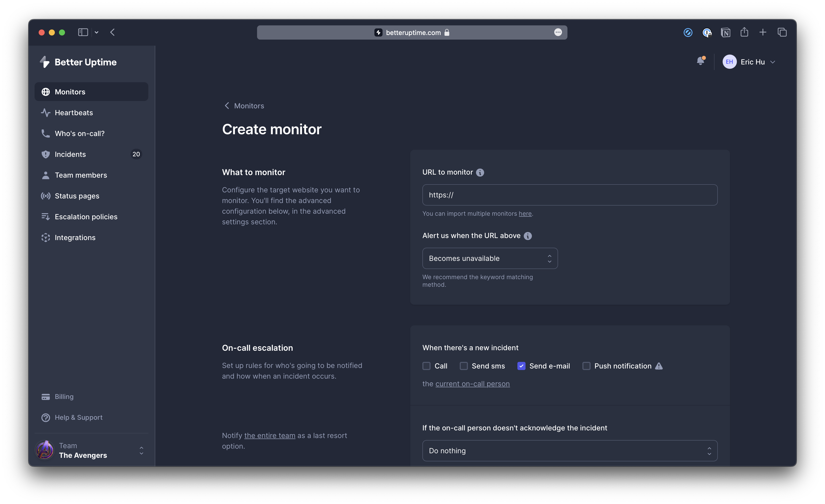Open Safari tab group dropdown arrow
The height and width of the screenshot is (504, 825).
97,32
